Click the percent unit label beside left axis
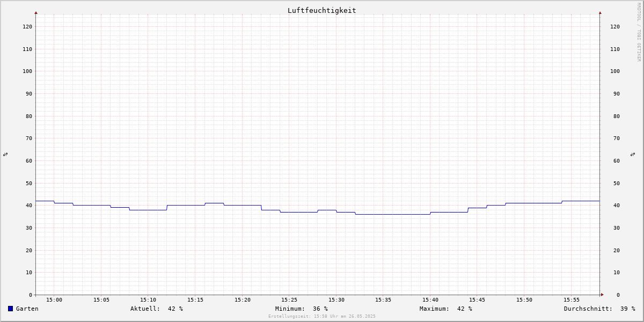Image resolution: width=644 pixels, height=322 pixels. coord(5,155)
